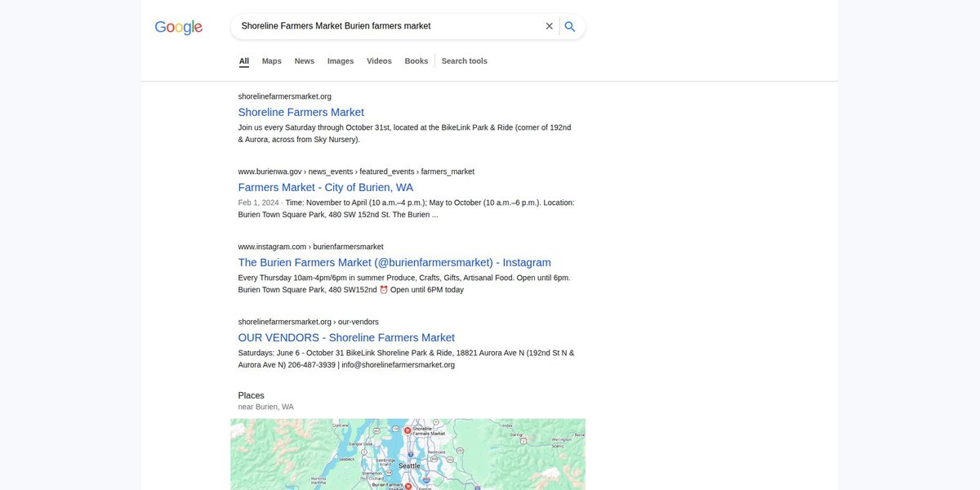The image size is (980, 490).
Task: Open the Burien Farmers Market Instagram result
Action: click(x=394, y=262)
